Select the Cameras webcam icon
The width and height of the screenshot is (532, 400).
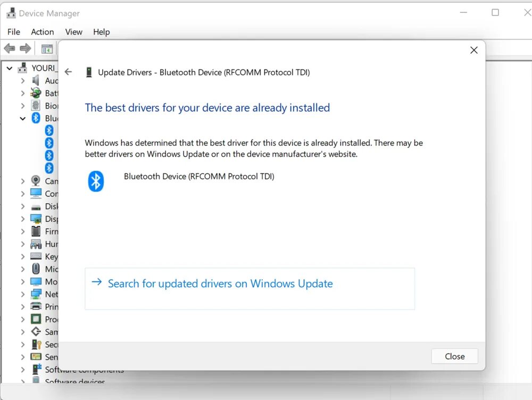[36, 180]
